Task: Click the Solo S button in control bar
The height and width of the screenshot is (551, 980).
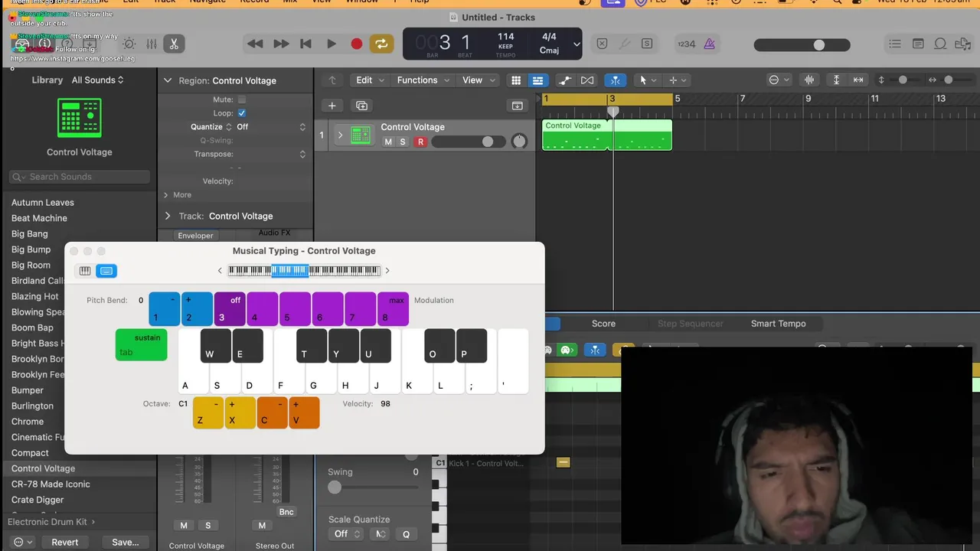Action: tap(647, 44)
